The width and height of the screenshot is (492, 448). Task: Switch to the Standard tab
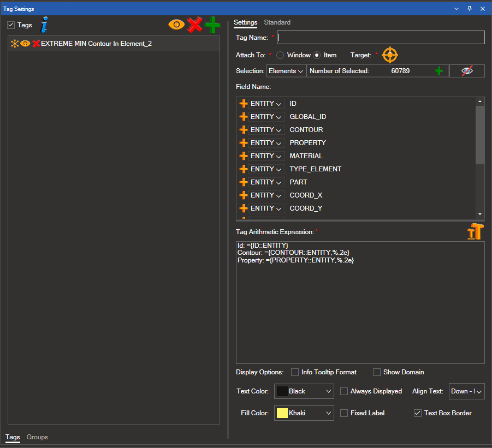[277, 22]
